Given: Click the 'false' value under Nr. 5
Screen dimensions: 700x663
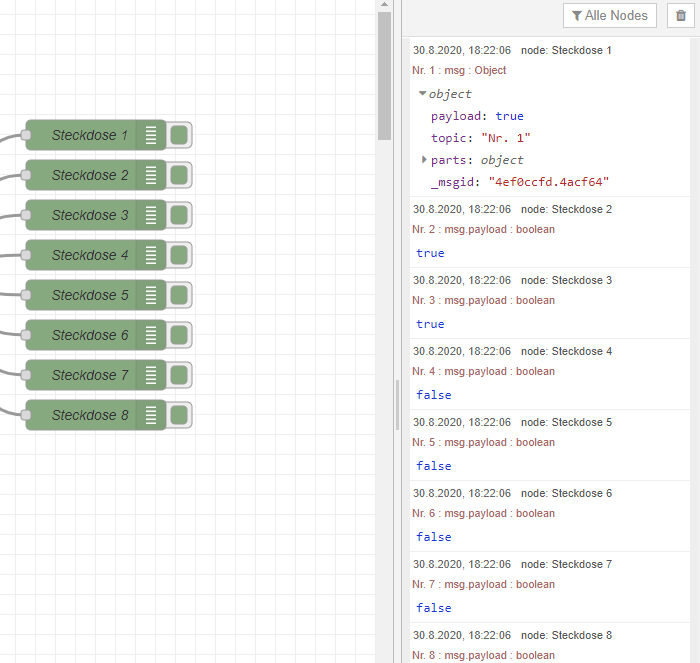Looking at the screenshot, I should pos(433,466).
